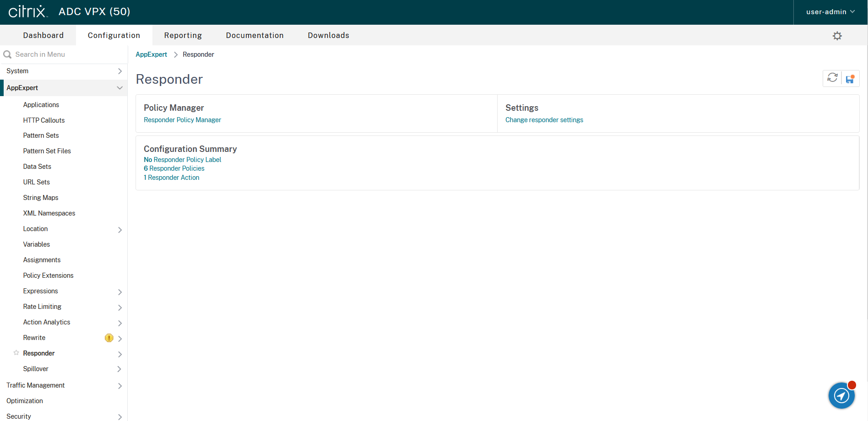This screenshot has width=868, height=421.
Task: Open Applications in the sidebar
Action: [41, 105]
